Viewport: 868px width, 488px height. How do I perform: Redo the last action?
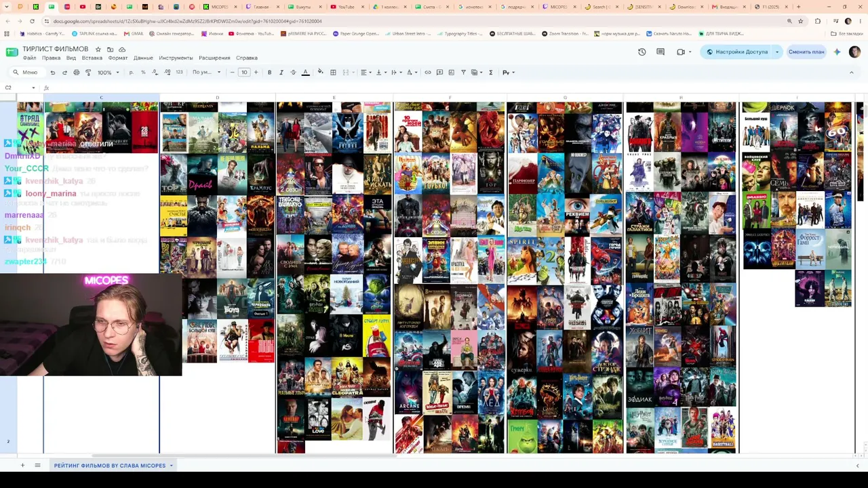(x=64, y=73)
